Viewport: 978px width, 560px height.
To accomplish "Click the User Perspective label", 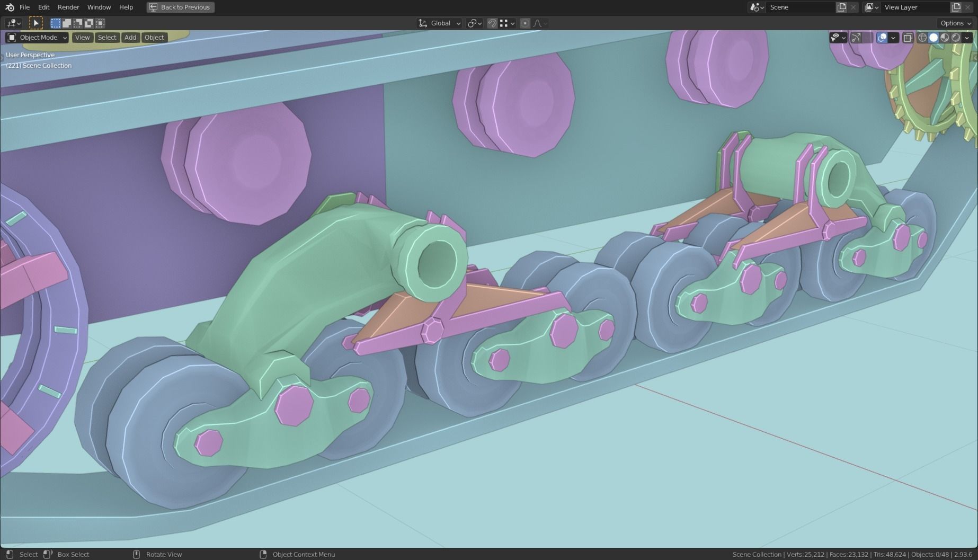I will click(x=30, y=55).
